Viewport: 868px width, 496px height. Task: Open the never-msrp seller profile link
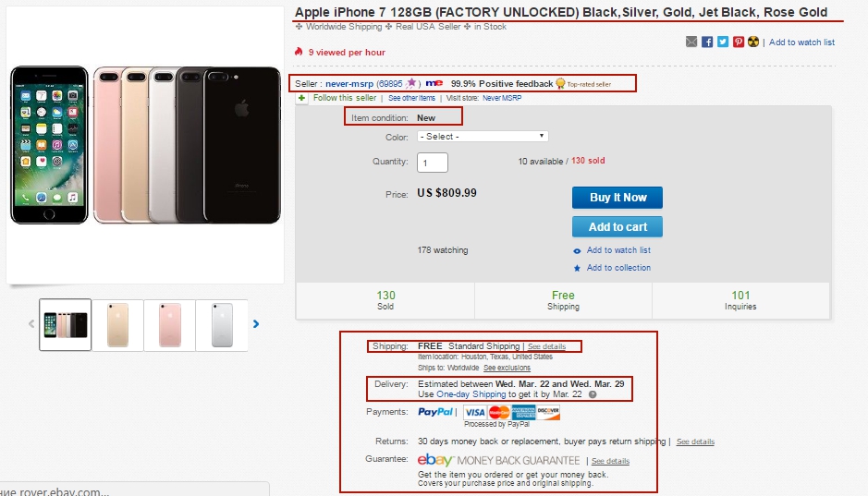(349, 84)
